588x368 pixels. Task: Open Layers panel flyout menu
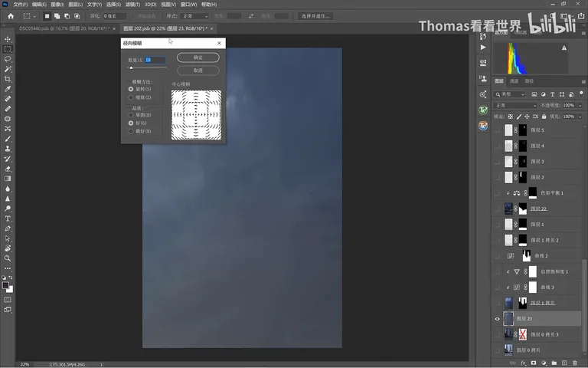583,81
